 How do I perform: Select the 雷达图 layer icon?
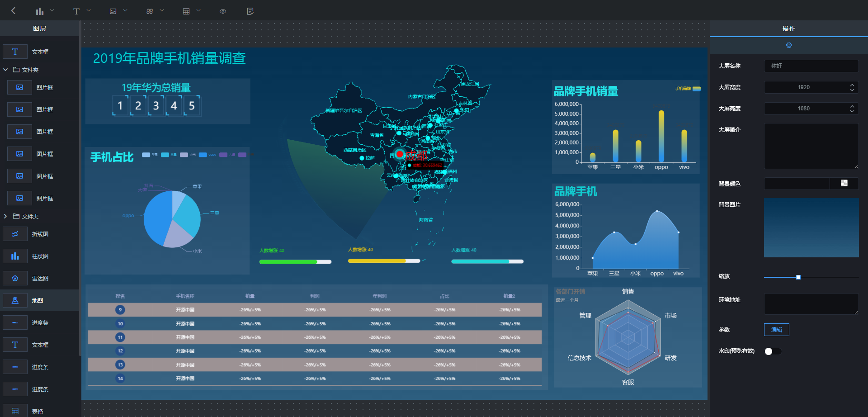click(x=15, y=279)
